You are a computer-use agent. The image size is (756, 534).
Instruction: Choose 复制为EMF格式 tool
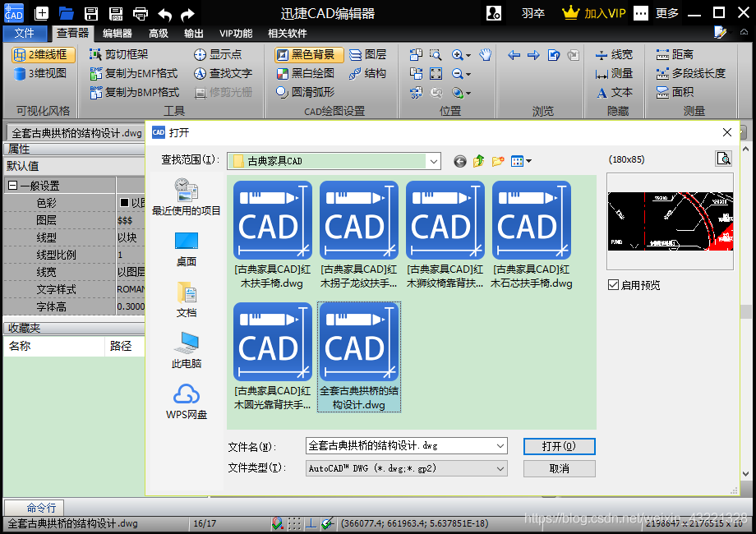point(134,73)
